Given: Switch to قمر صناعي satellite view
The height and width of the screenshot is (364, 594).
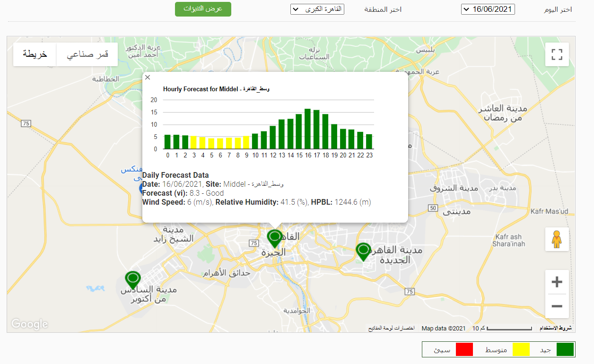Looking at the screenshot, I should click(87, 55).
